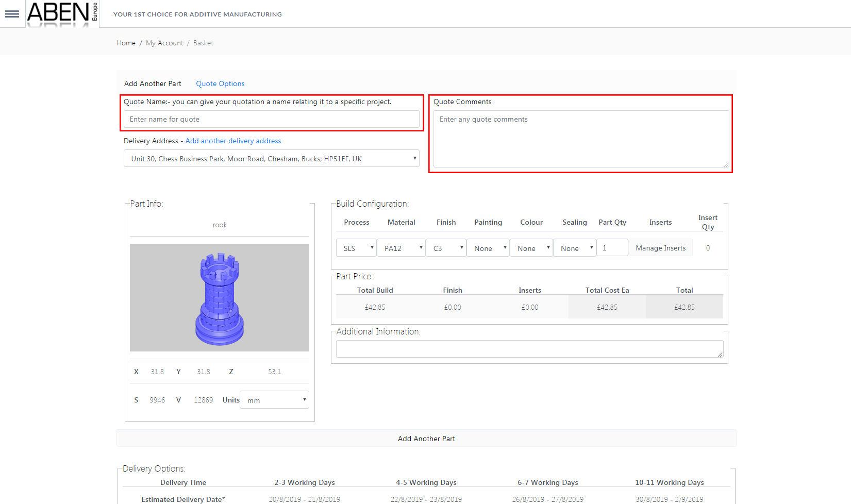Open the Units mm dropdown
The image size is (851, 504).
(274, 400)
